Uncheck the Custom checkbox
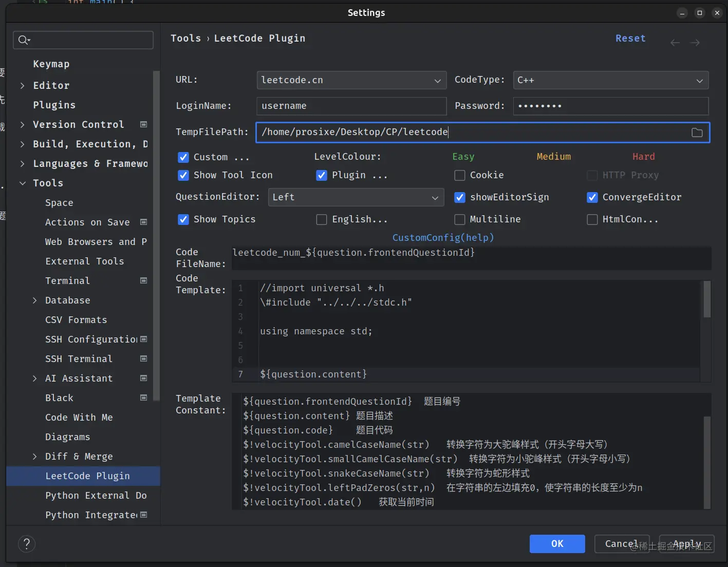 (x=183, y=157)
